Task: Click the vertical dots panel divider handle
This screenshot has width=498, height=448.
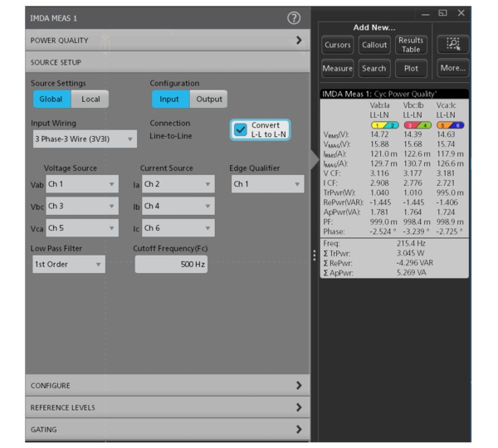Action: coord(315,256)
